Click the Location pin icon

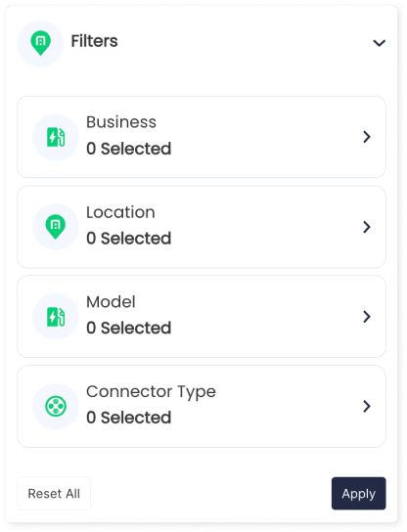click(56, 227)
